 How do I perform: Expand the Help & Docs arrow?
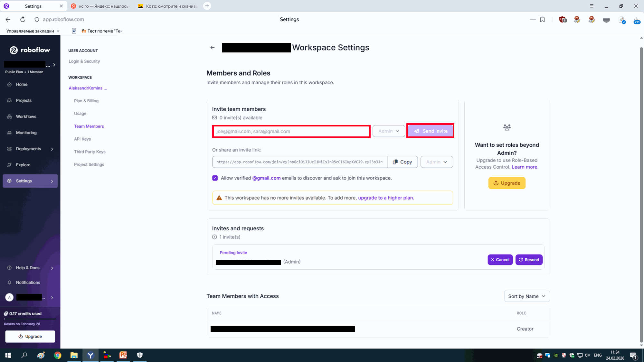pyautogui.click(x=52, y=268)
